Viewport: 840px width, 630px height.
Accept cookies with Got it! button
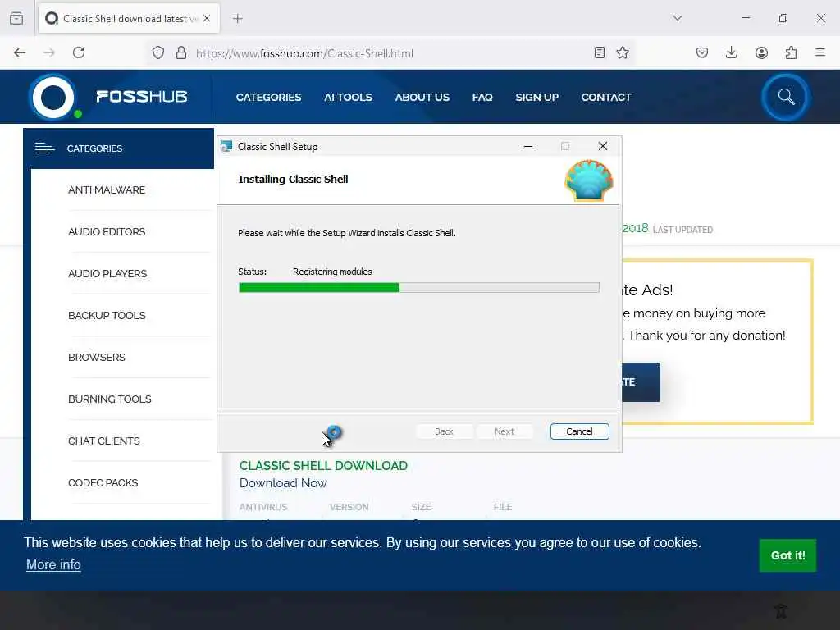[787, 555]
